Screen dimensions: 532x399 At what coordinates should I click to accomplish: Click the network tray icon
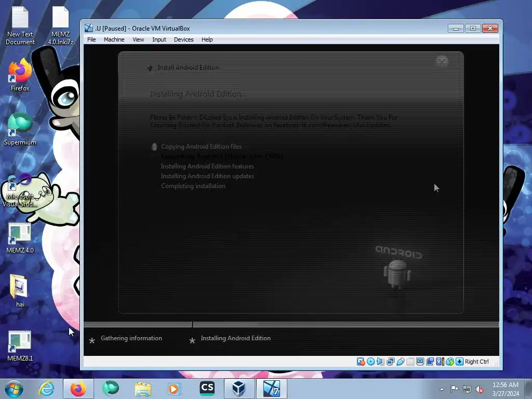[467, 389]
